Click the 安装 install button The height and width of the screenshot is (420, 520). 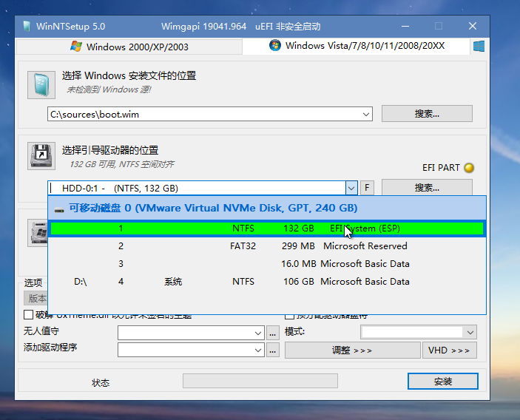click(x=442, y=382)
